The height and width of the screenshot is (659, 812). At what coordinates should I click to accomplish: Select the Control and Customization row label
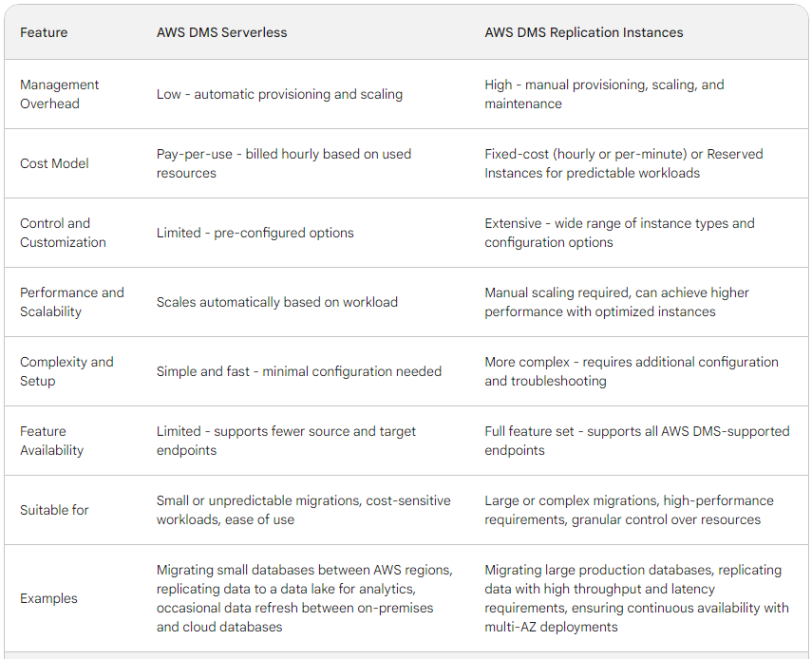coord(63,233)
